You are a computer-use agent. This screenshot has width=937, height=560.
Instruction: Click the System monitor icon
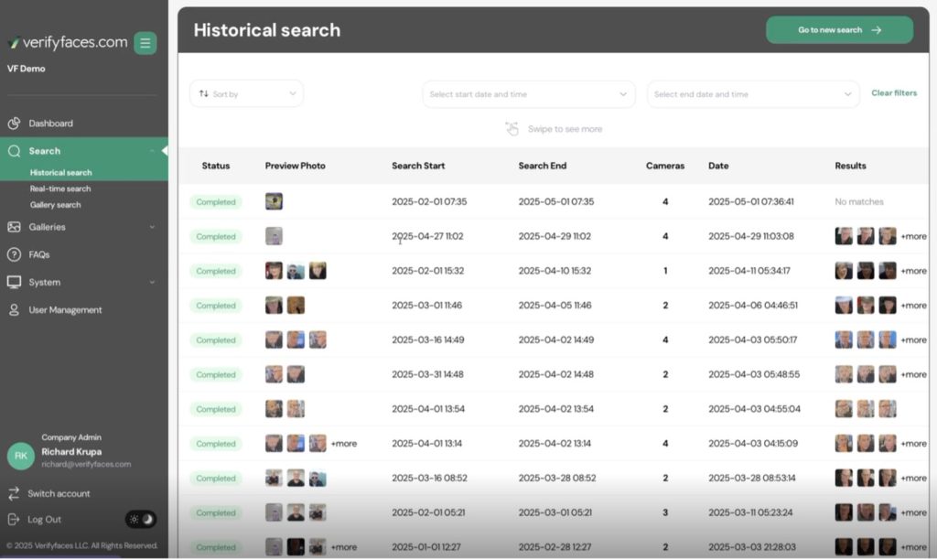14,282
